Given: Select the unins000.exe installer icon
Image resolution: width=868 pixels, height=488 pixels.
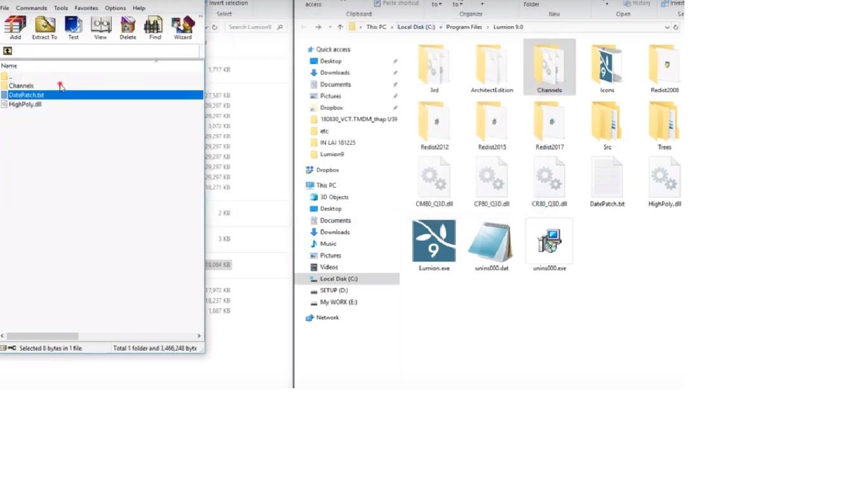Looking at the screenshot, I should tap(550, 241).
